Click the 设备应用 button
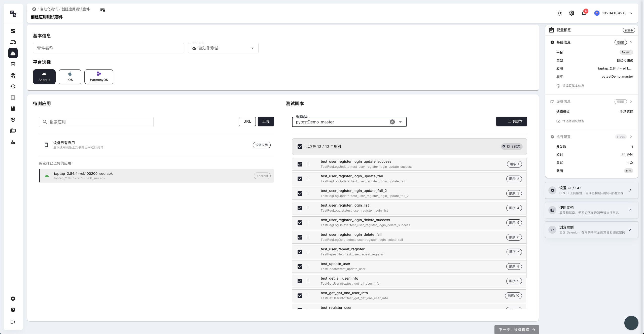 262,145
